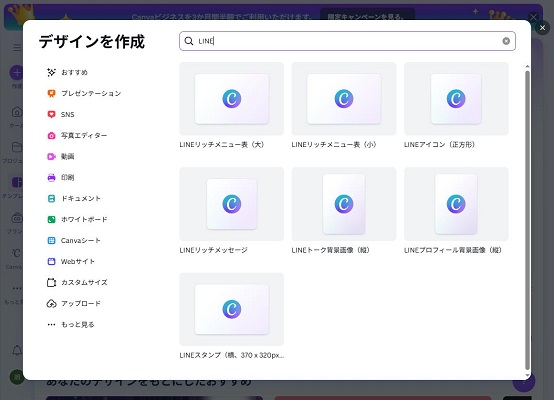Dismiss the top campaign banner
This screenshot has height=400, width=554.
(533, 17)
